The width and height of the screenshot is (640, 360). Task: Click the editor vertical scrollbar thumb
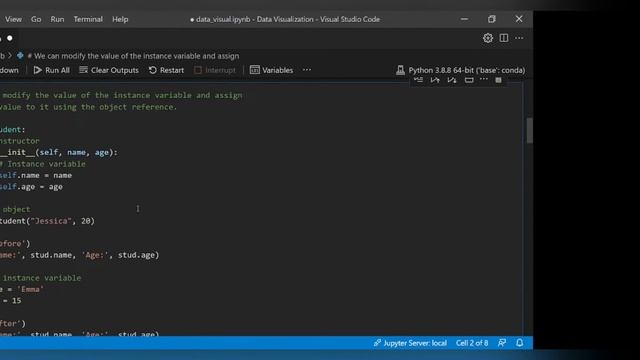[529, 131]
